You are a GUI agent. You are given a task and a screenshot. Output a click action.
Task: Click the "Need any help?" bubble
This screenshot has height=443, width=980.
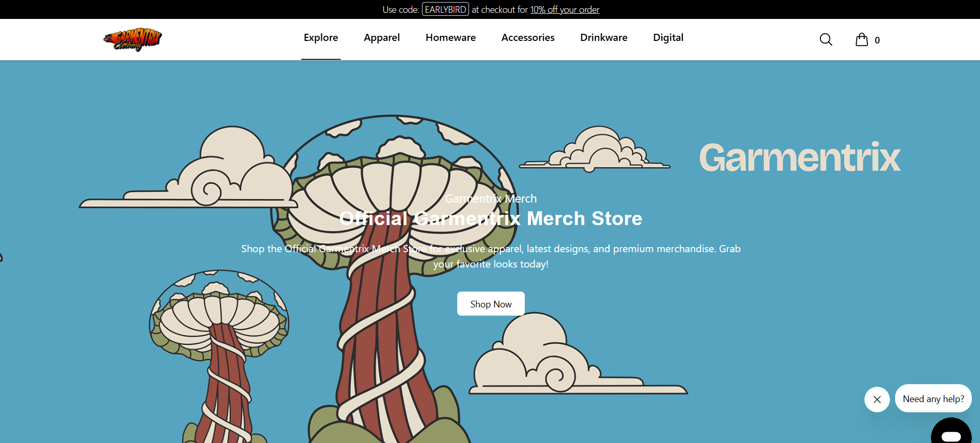pyautogui.click(x=933, y=398)
